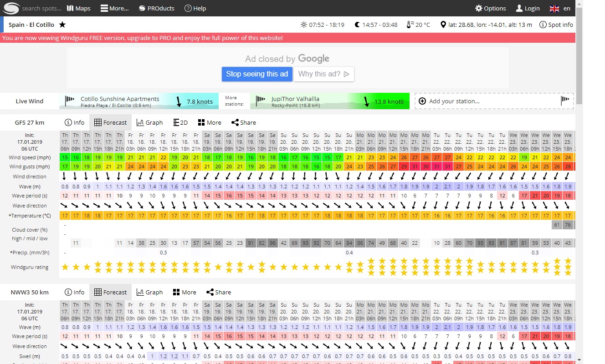Click 'Wind gusts (mph)' row label

(x=30, y=167)
